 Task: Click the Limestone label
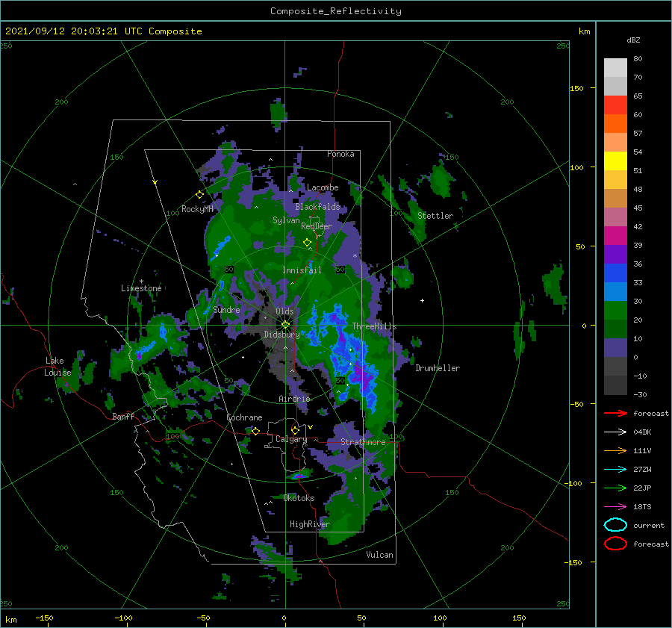tap(141, 288)
